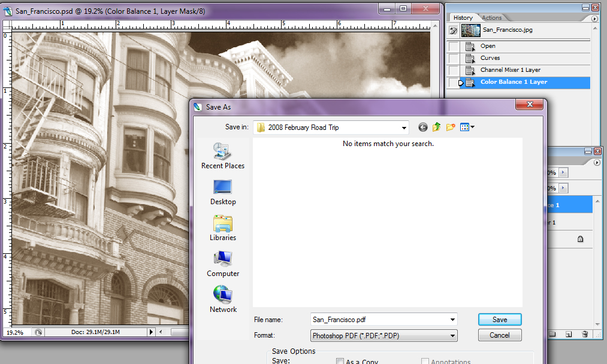
Task: Select the Channel Mixer 1 Layer history state
Action: click(x=525, y=70)
